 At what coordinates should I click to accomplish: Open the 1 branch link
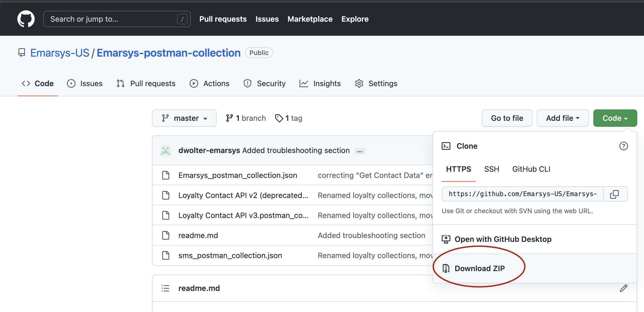click(x=246, y=118)
